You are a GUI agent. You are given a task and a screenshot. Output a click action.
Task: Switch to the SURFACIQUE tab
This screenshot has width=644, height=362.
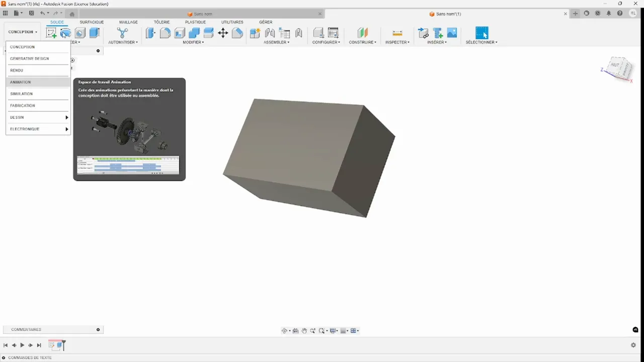click(92, 22)
